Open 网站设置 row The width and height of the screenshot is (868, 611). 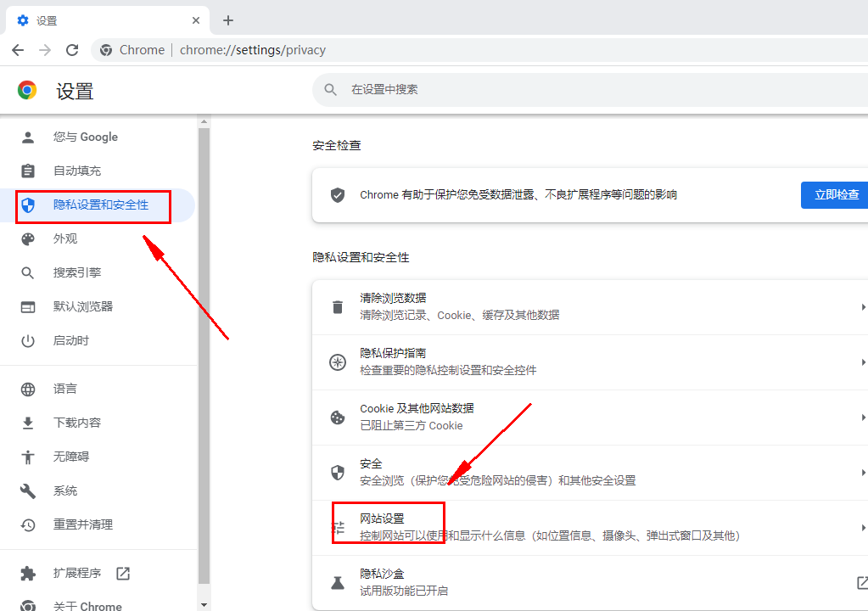(590, 528)
